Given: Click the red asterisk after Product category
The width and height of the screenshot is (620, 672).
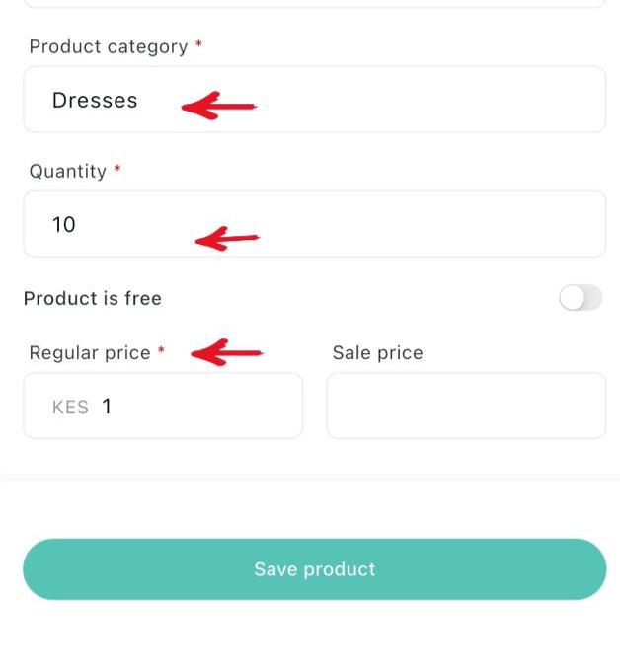Looking at the screenshot, I should coord(198,45).
